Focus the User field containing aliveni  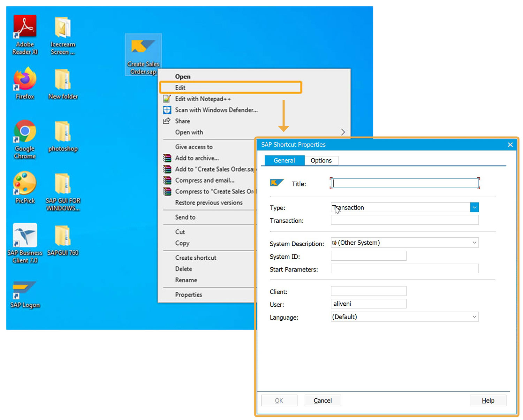click(x=368, y=304)
